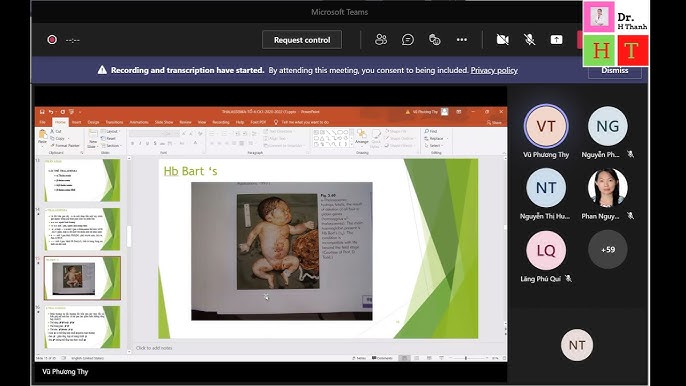Screen dimensions: 686x386
Task: Open the More actions ellipsis in Teams
Action: click(x=462, y=40)
